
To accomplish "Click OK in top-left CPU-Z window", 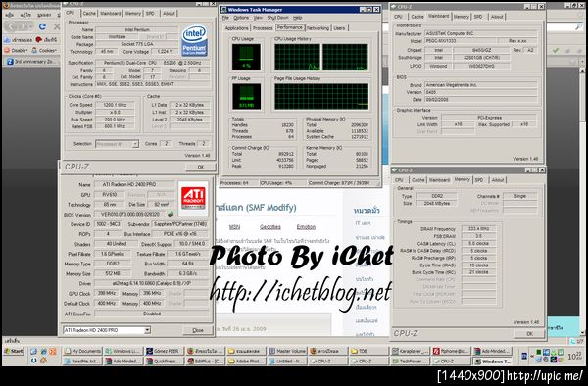I will click(201, 168).
